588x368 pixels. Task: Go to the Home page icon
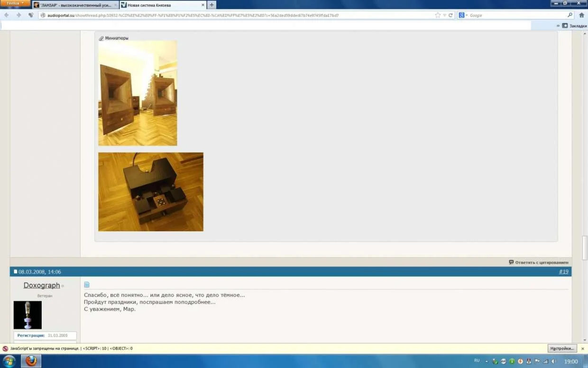point(581,15)
